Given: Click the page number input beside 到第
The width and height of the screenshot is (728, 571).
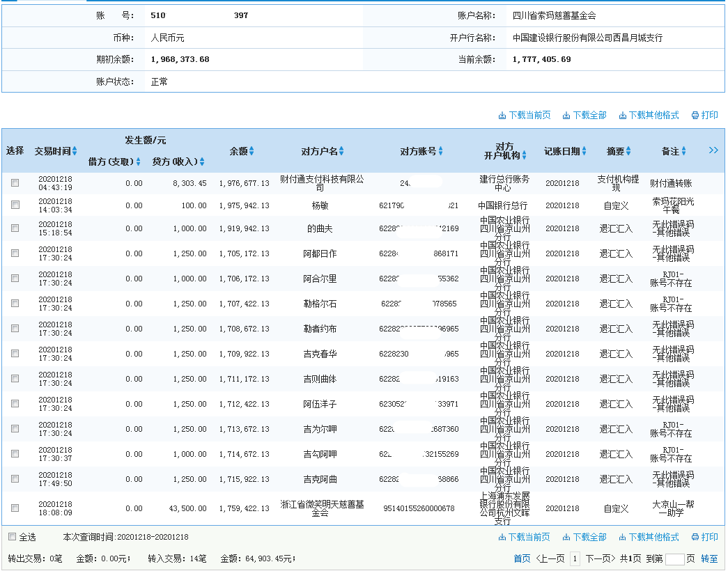Looking at the screenshot, I should pos(674,559).
